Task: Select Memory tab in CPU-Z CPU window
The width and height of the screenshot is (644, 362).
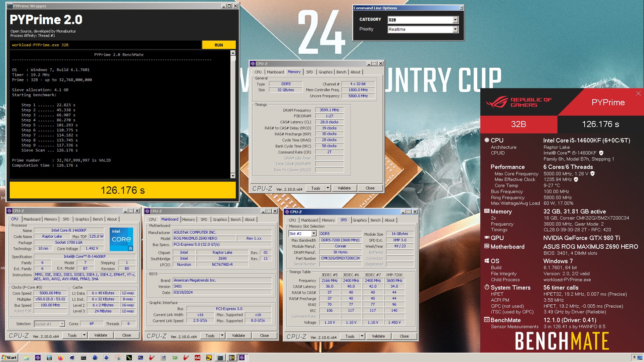Action: [51, 219]
